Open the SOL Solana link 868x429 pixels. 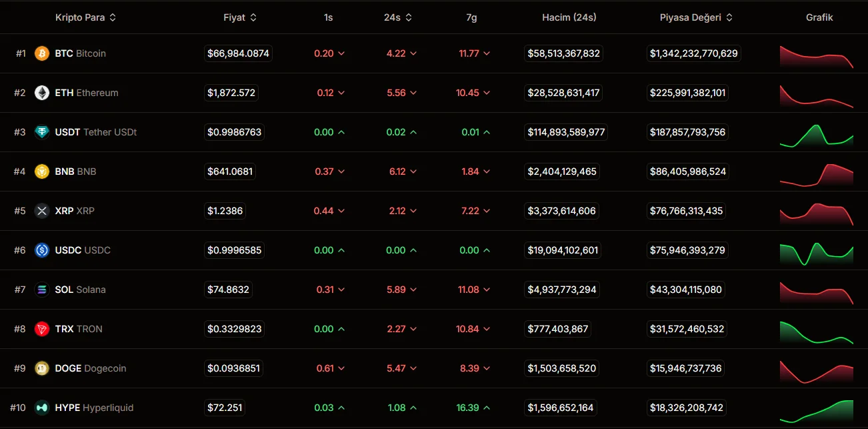[81, 290]
